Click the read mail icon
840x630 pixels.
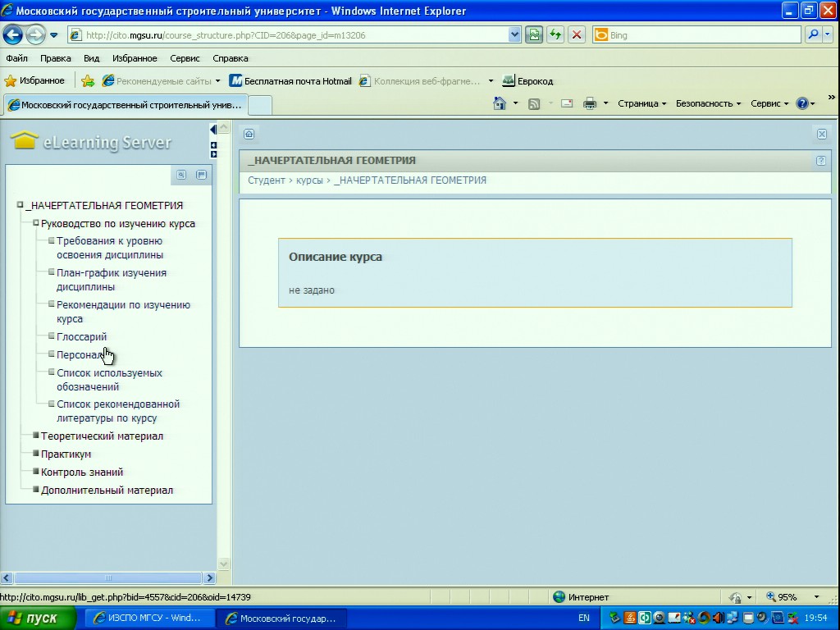click(567, 103)
